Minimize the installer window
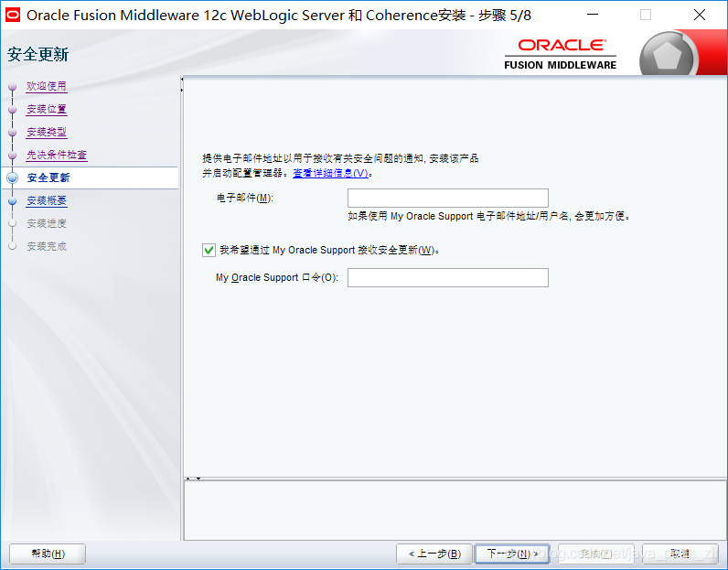This screenshot has height=570, width=728. point(593,15)
